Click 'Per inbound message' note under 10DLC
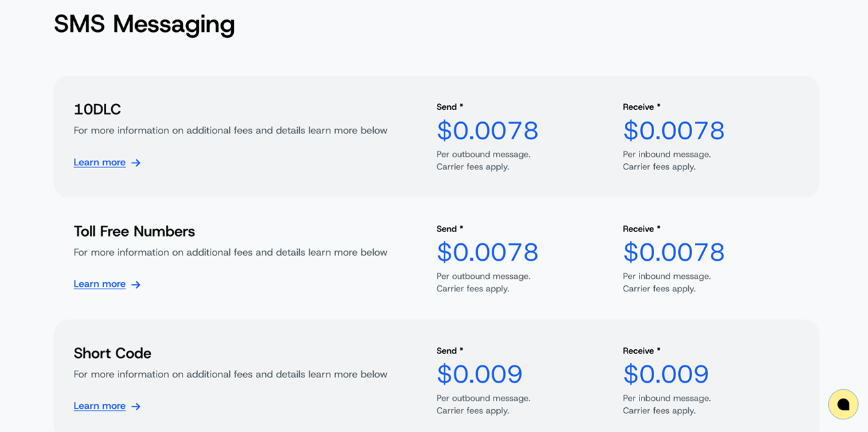Image resolution: width=868 pixels, height=432 pixels. pos(667,155)
